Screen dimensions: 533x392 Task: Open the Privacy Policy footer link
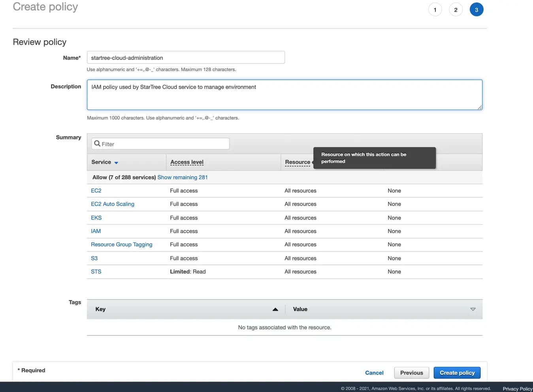[x=518, y=389]
